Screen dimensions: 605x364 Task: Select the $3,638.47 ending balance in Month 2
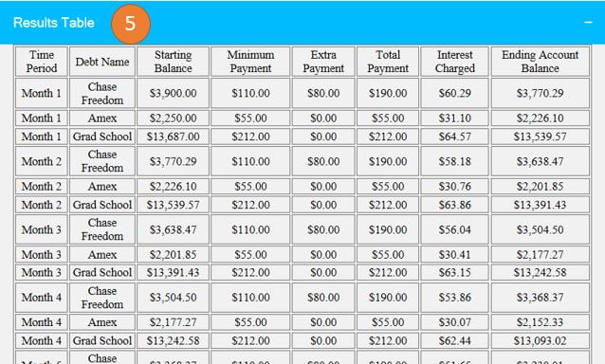point(541,161)
